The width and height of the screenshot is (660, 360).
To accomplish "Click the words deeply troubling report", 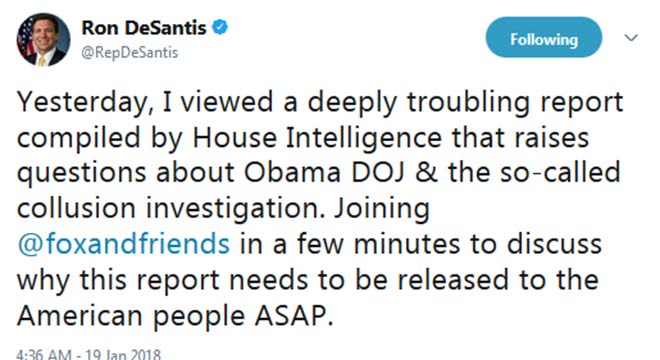I will pyautogui.click(x=466, y=103).
